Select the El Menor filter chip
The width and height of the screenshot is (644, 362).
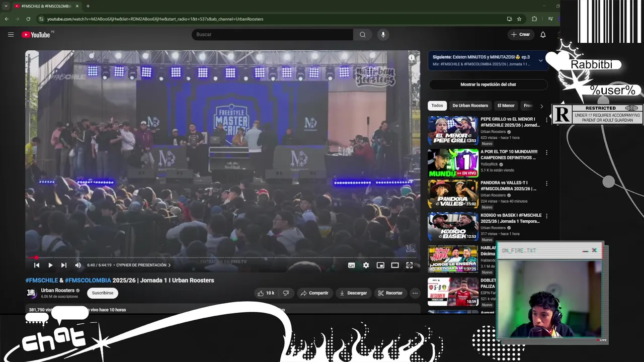[506, 106]
